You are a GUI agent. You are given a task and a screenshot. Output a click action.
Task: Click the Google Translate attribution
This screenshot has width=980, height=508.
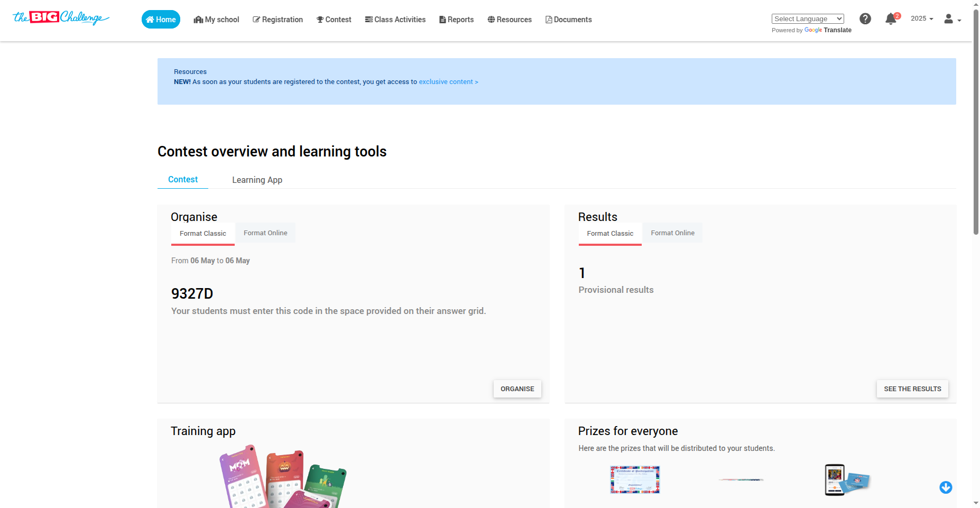pos(811,30)
